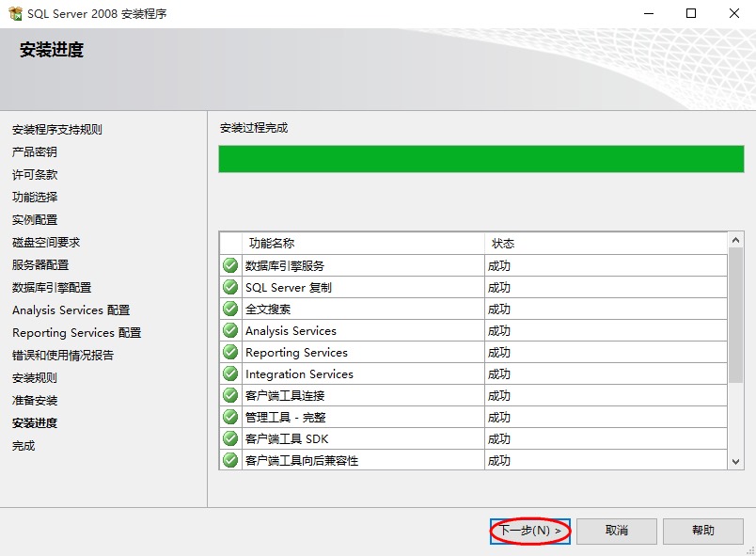Click green check icon for 客户端工具连接

tap(230, 395)
